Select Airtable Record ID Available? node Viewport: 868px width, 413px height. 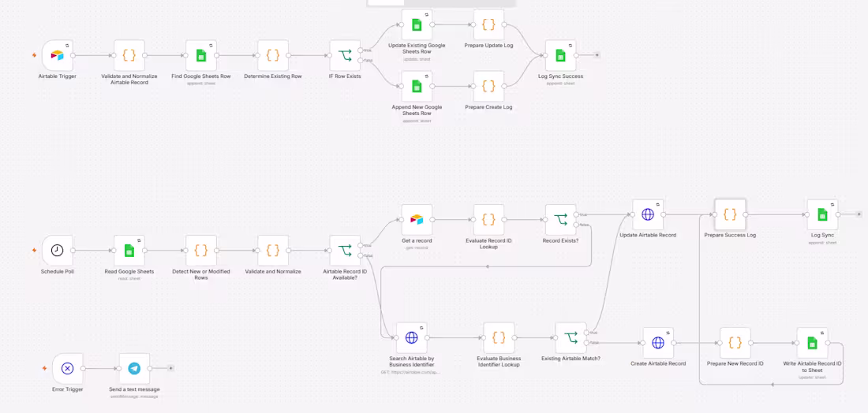[345, 251]
